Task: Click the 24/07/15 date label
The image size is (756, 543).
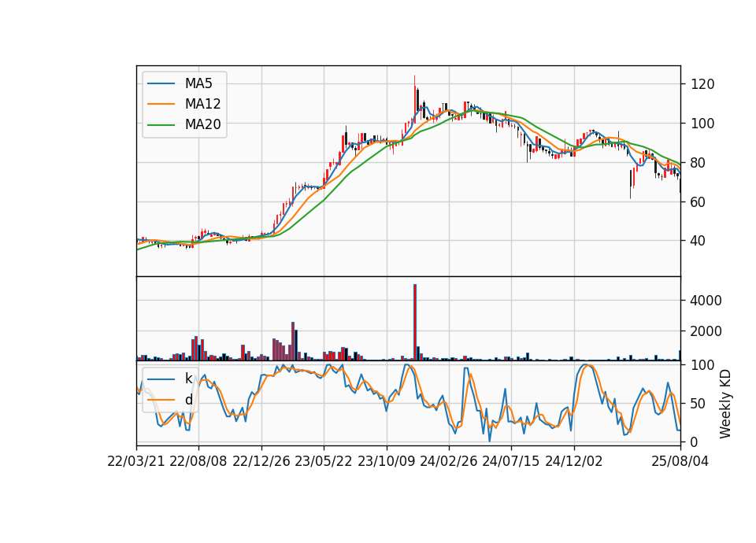Action: [510, 461]
